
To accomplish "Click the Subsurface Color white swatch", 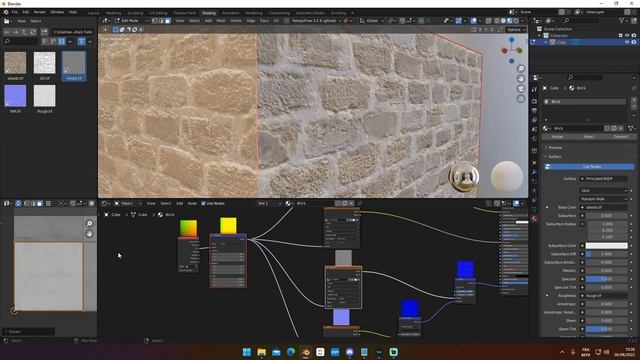I will 606,246.
